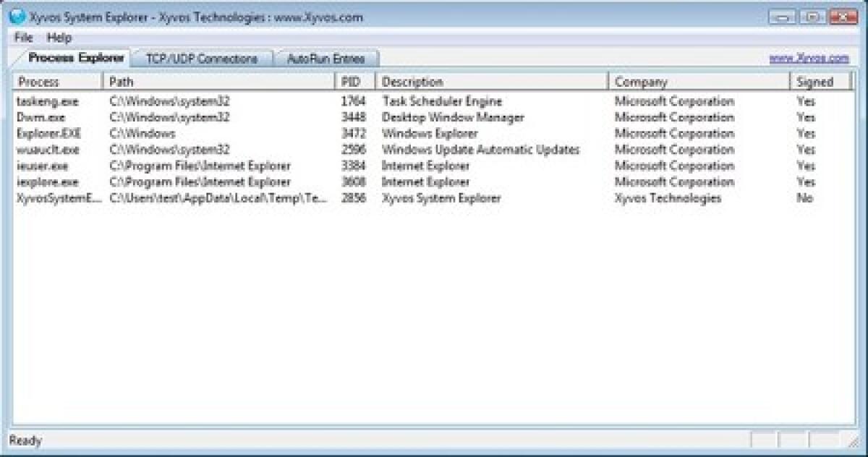Sort by the Path column header
The image size is (868, 457).
tap(219, 82)
